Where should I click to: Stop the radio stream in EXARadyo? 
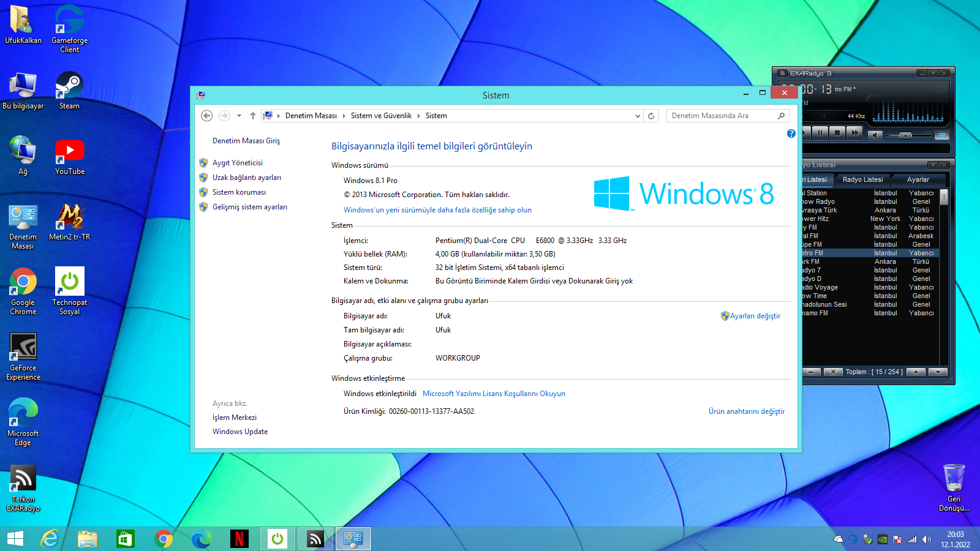[837, 133]
